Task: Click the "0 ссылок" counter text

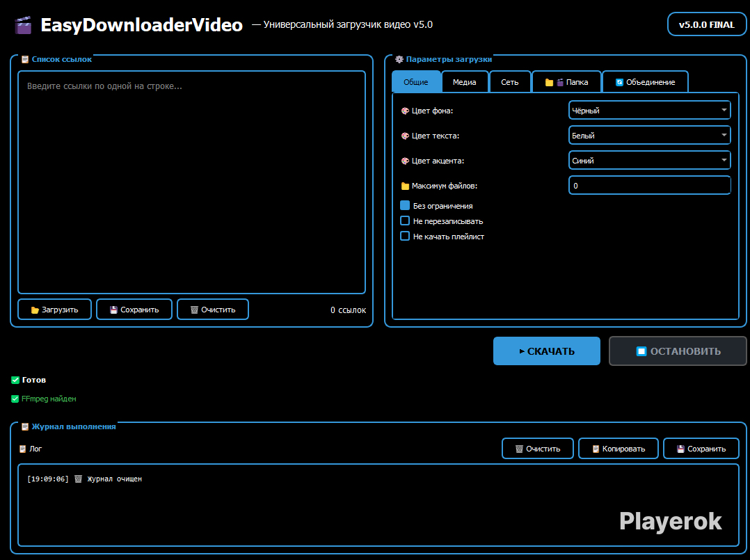Action: click(348, 310)
